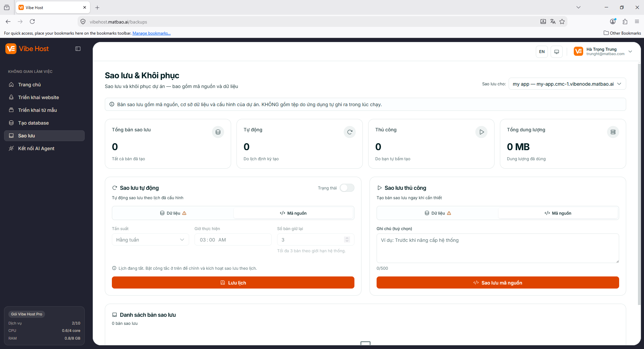Click the translate page icon
Image resolution: width=644 pixels, height=349 pixels.
(x=553, y=21)
